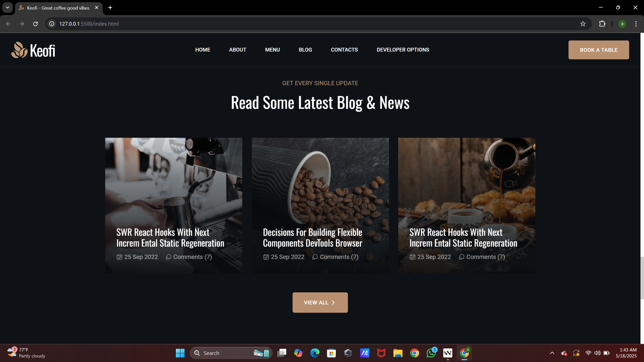Click the page vertical scrollbar thumb

(642, 278)
